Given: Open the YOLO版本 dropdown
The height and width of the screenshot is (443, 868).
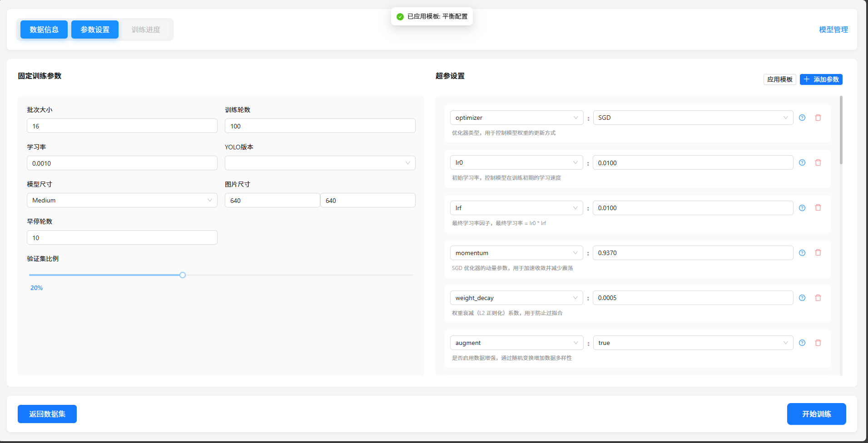Looking at the screenshot, I should pyautogui.click(x=320, y=163).
